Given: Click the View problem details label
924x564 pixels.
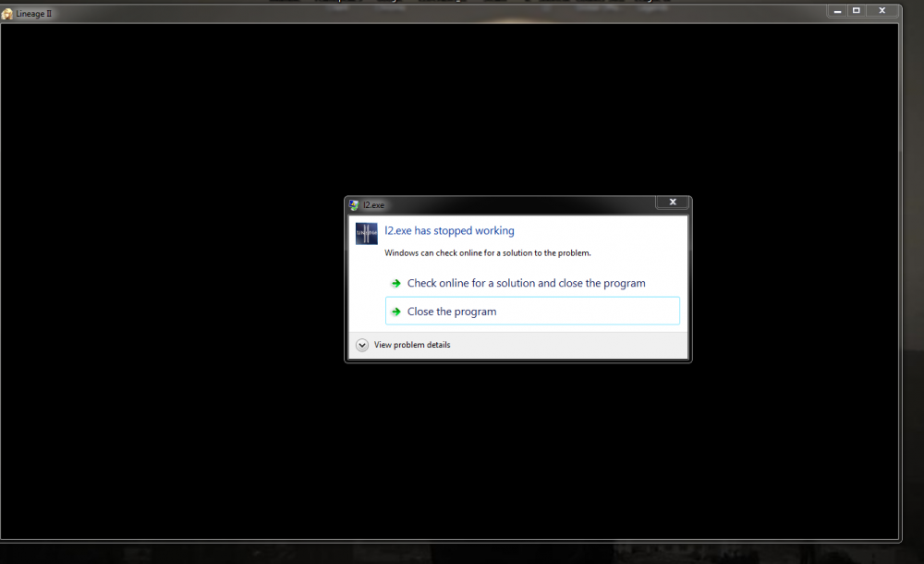Looking at the screenshot, I should click(x=412, y=345).
